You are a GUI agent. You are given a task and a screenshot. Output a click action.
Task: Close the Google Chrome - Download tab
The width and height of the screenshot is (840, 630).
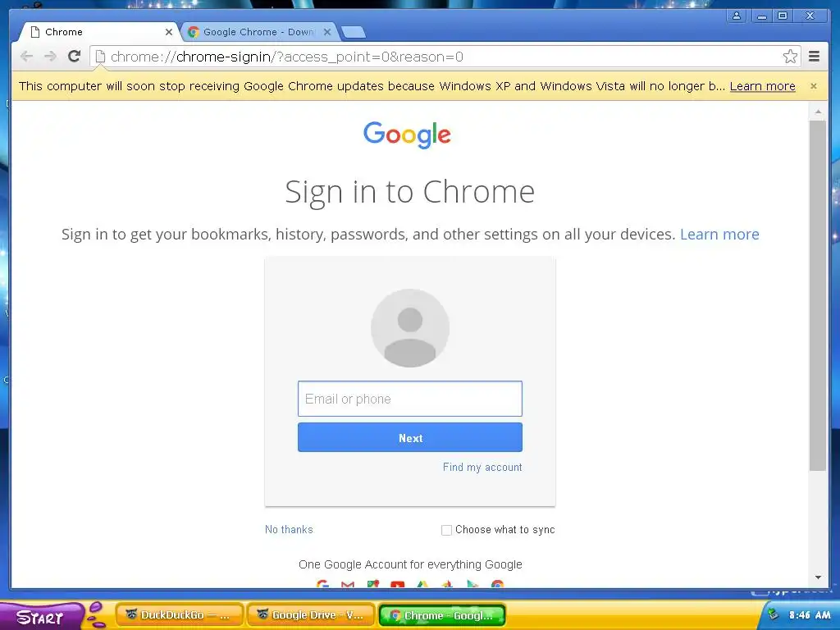(327, 32)
